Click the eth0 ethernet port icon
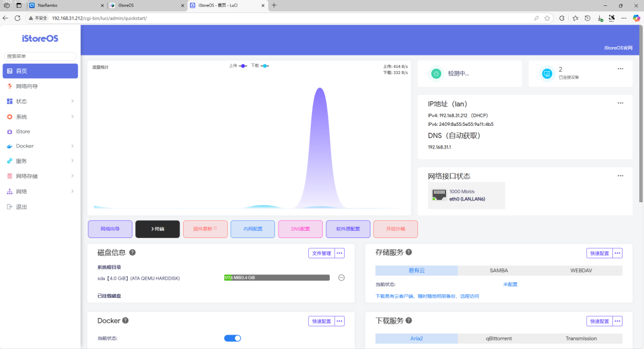The image size is (644, 349). 439,195
